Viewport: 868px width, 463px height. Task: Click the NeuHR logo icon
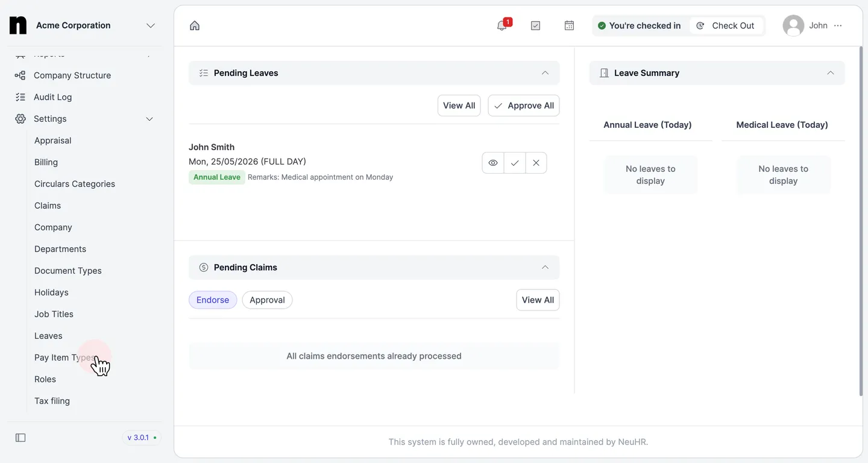[18, 25]
